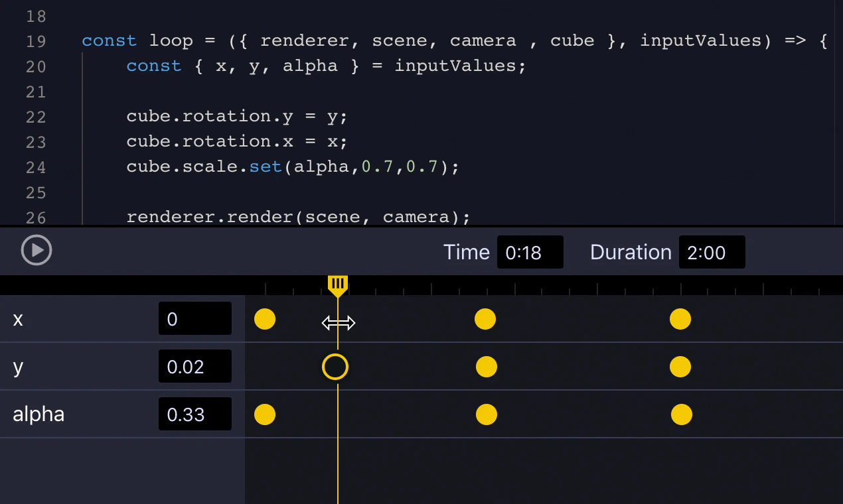Screen dimensions: 843x504
Task: Select the x track label
Action: [x=18, y=319]
